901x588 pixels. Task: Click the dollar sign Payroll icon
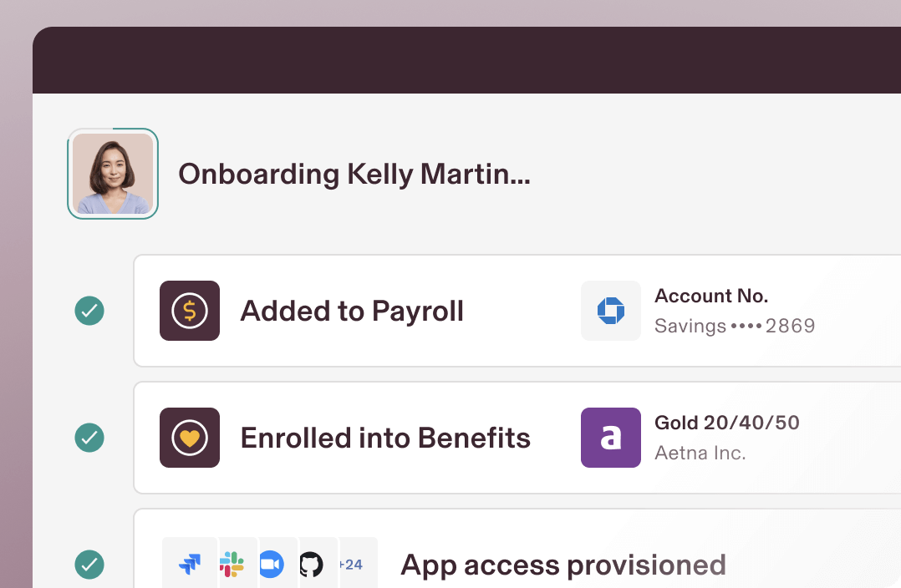(x=190, y=311)
